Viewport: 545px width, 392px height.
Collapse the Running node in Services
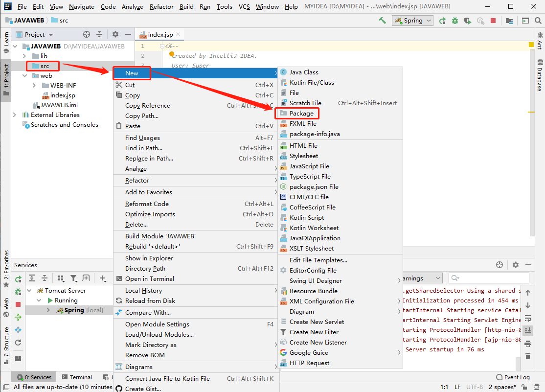39,300
